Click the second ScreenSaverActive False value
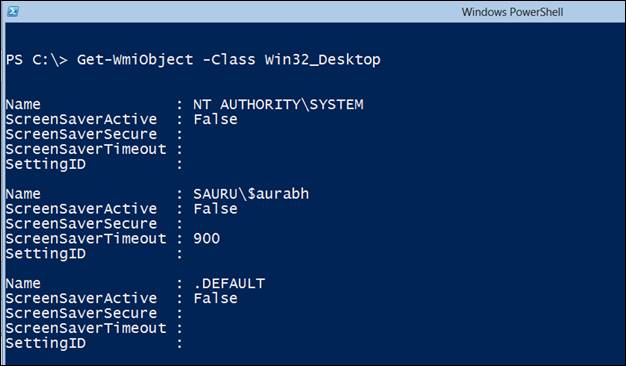 tap(216, 209)
